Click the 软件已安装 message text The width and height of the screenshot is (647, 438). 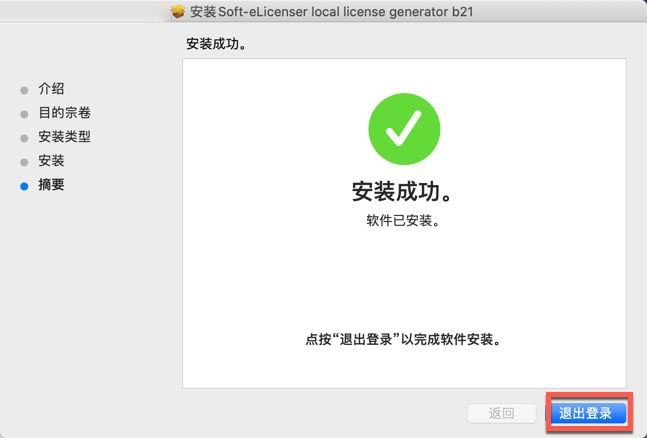click(403, 220)
